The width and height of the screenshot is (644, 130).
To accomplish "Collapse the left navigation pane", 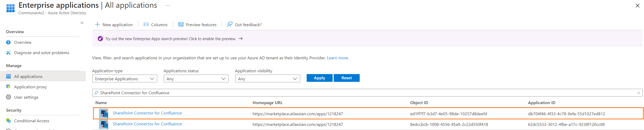I will 82,23.
